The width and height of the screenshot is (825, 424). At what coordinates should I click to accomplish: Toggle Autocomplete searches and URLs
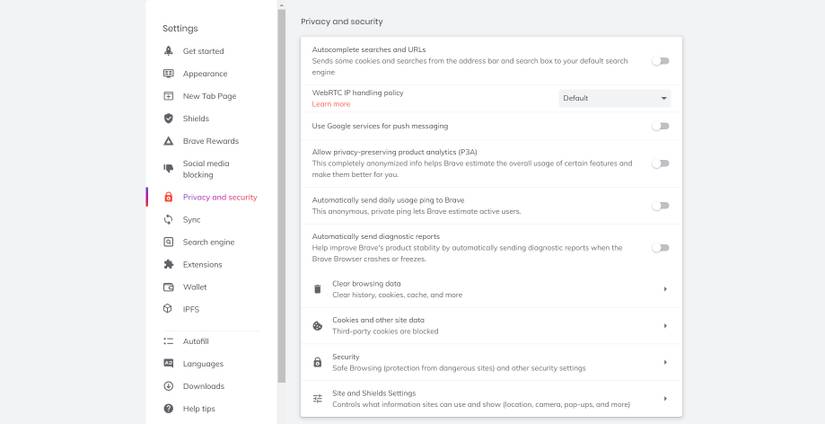[x=660, y=61]
